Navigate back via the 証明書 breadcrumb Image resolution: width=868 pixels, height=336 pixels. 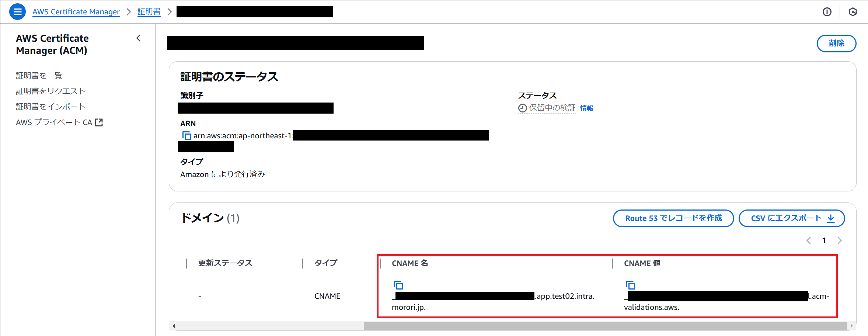coord(149,11)
